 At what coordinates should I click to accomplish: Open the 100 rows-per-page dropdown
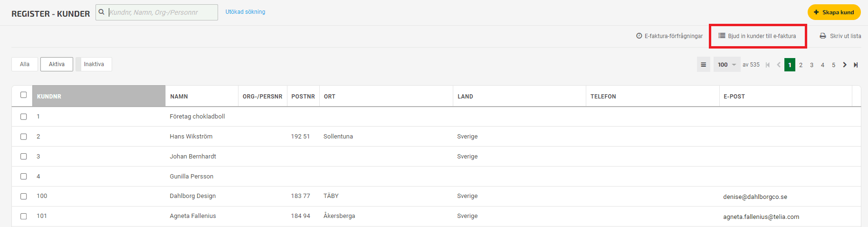(727, 65)
